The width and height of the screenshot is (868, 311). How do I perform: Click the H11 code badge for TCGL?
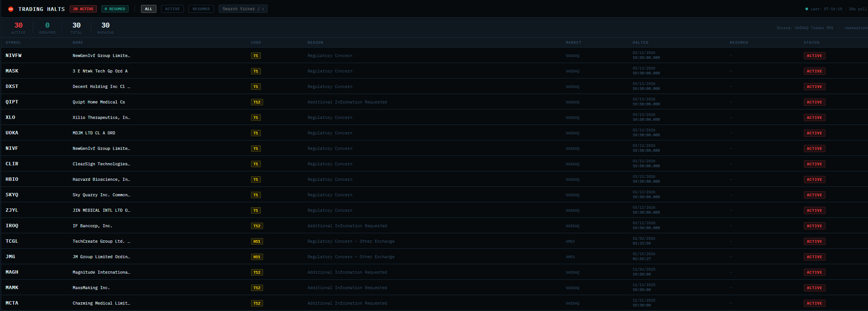coord(257,242)
